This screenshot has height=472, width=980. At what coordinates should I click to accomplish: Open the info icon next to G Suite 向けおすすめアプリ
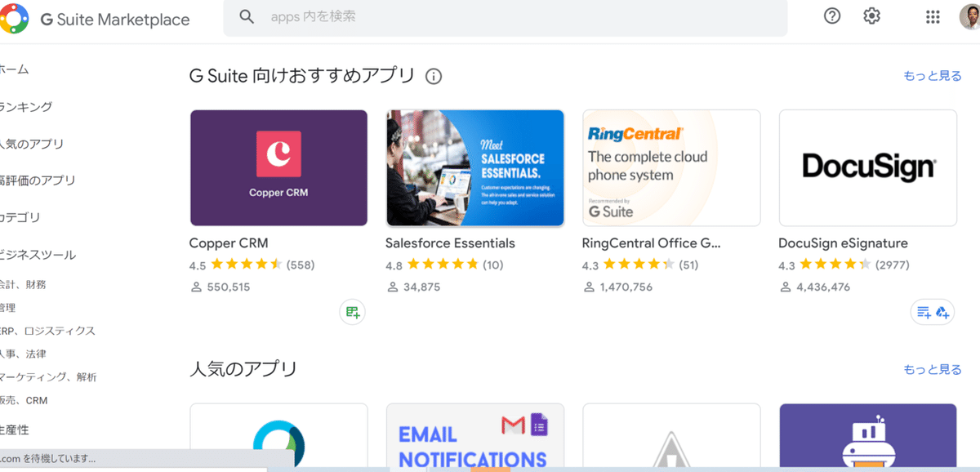pos(434,76)
